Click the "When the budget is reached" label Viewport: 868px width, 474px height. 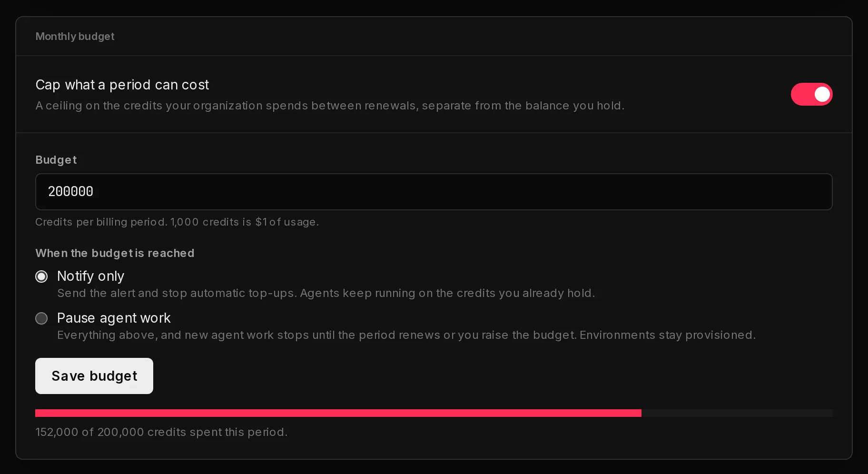(115, 253)
